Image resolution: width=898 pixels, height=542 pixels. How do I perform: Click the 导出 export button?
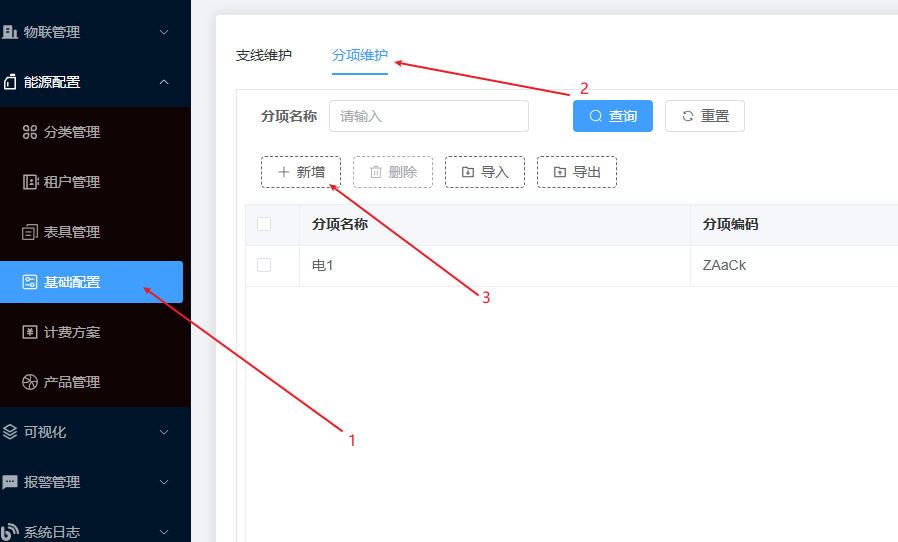(577, 172)
